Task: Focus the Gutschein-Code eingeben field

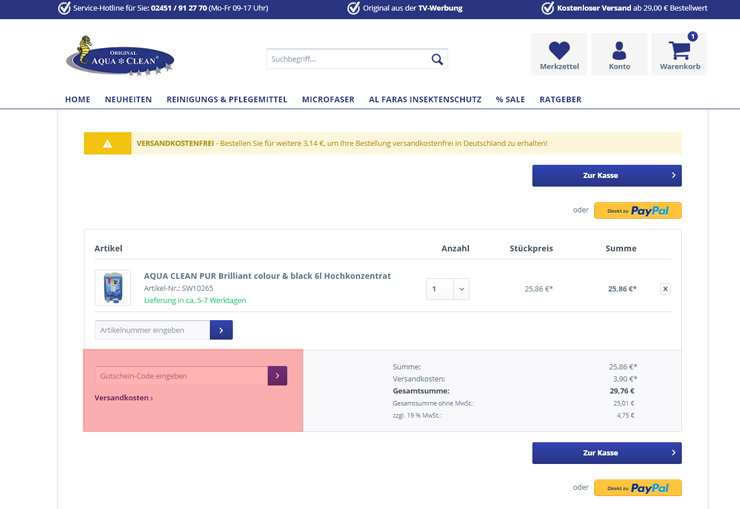Action: pos(181,376)
